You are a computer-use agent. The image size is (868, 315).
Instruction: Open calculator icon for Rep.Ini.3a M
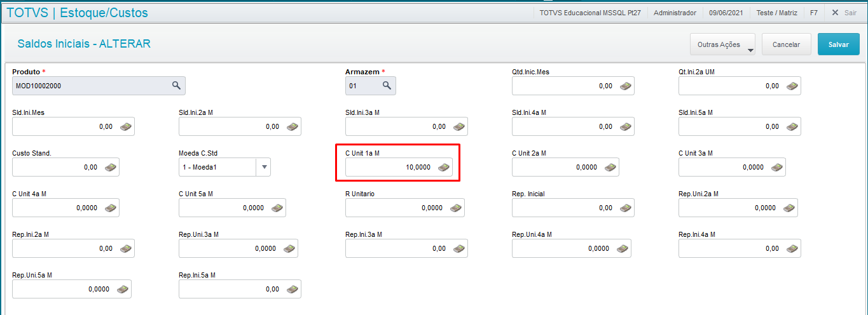[x=460, y=248]
